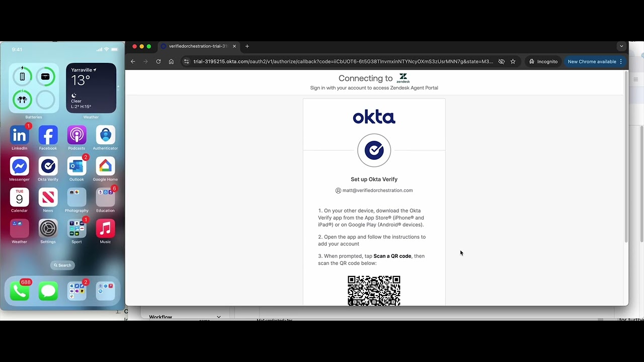Bookmark this page with star icon
The image size is (644, 362).
click(x=513, y=61)
